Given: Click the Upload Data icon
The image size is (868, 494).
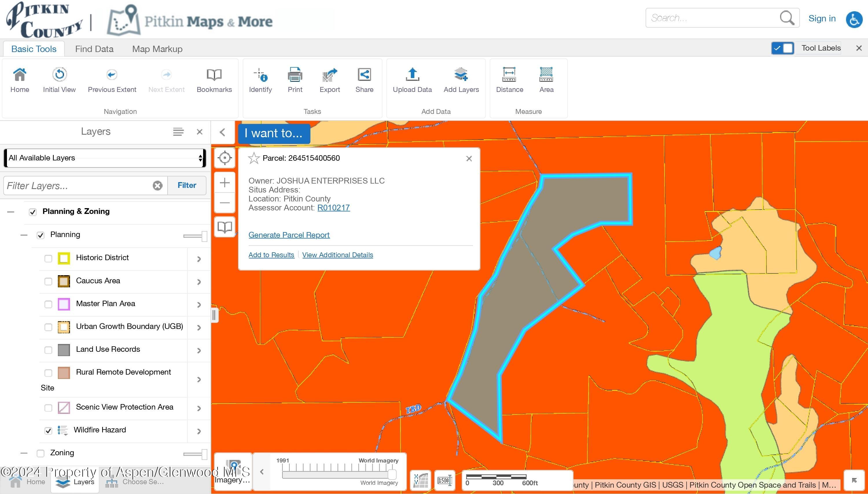Looking at the screenshot, I should (412, 75).
